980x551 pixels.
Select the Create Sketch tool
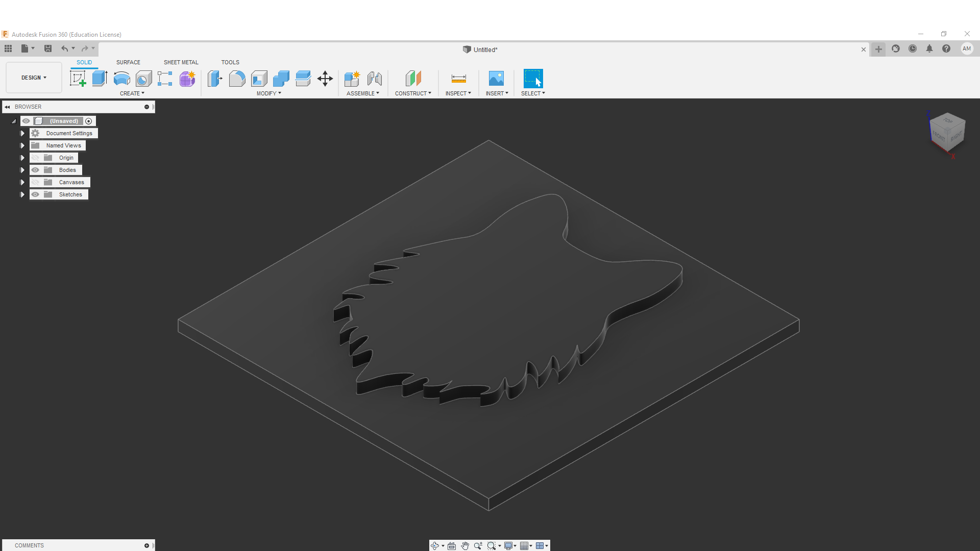point(78,79)
